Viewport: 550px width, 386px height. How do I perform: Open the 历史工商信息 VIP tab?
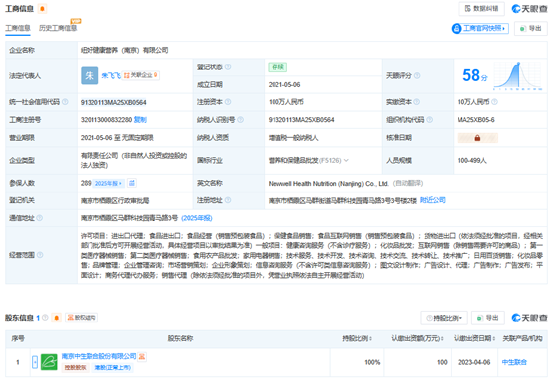[58, 28]
